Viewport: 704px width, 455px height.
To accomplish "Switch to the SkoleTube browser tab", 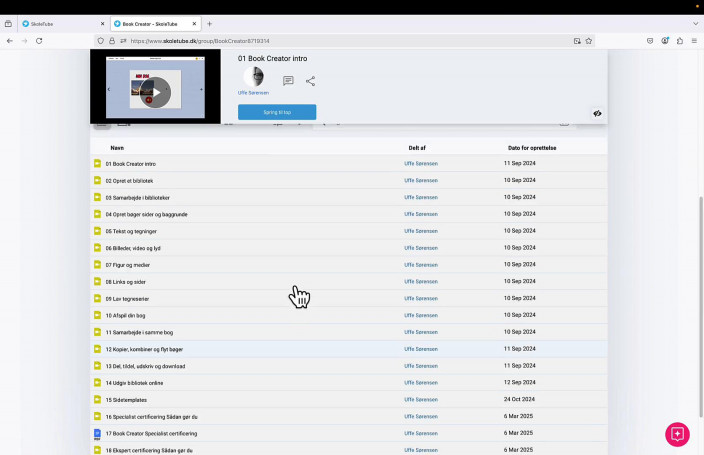I will point(60,23).
